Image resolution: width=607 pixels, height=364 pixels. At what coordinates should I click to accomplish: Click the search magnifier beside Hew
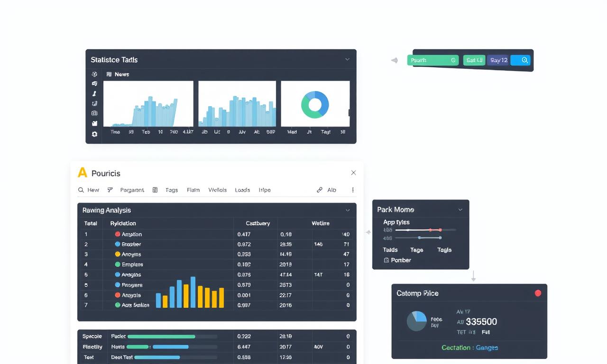(81, 190)
